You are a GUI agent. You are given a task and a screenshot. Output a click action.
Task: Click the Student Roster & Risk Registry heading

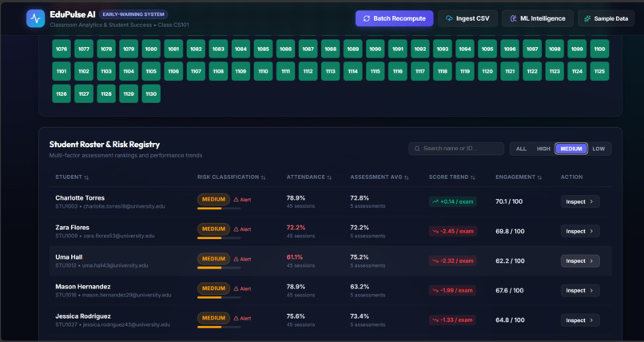(105, 145)
